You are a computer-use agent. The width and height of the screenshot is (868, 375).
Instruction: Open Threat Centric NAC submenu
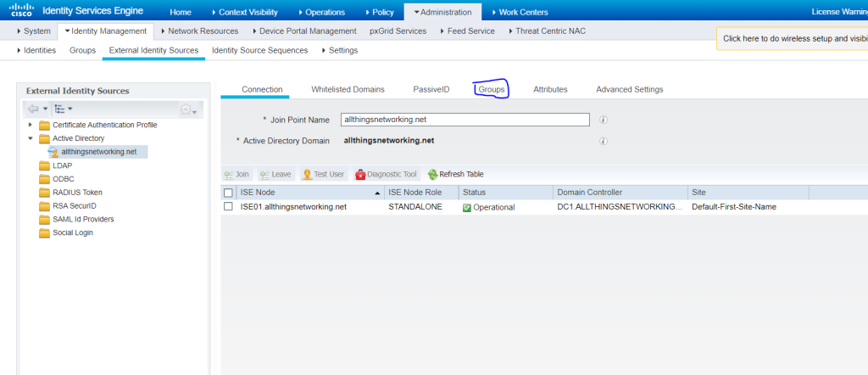click(x=547, y=31)
